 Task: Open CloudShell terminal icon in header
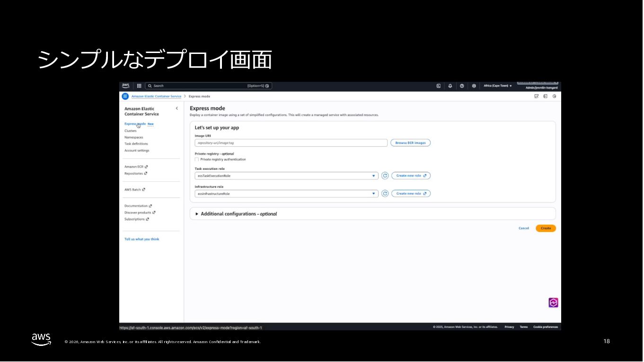coord(439,86)
